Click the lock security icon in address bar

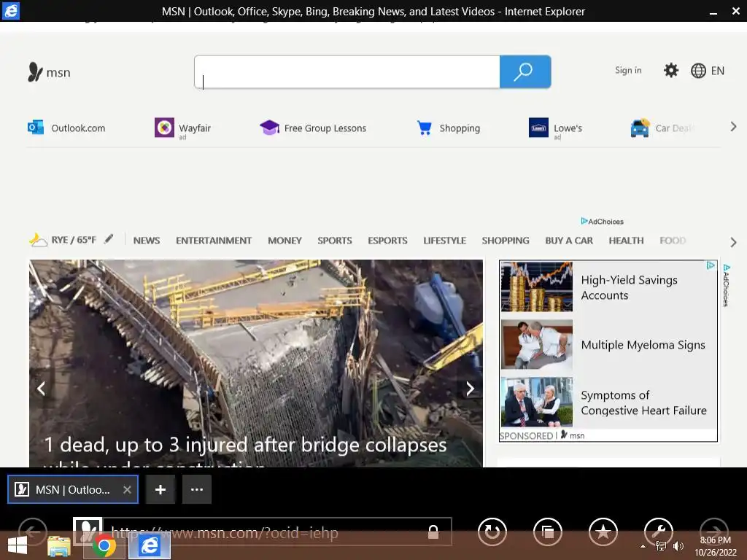point(433,532)
